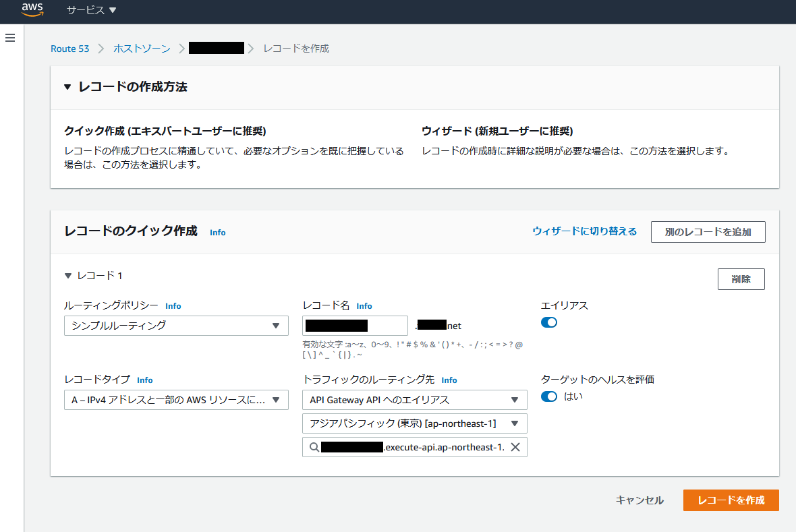The width and height of the screenshot is (796, 532).
Task: Click the AWS logo
Action: 32,9
